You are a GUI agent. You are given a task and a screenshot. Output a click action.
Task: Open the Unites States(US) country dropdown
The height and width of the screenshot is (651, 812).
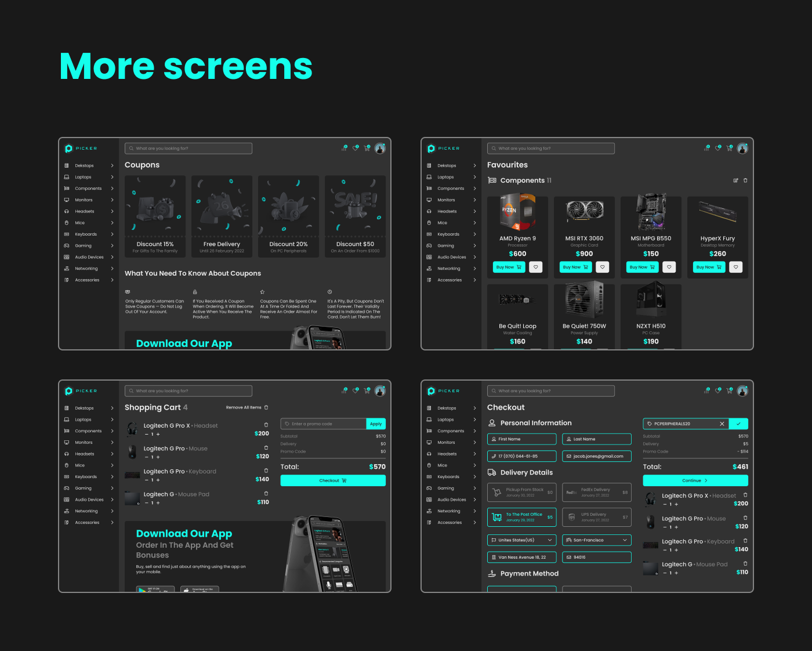(x=522, y=540)
